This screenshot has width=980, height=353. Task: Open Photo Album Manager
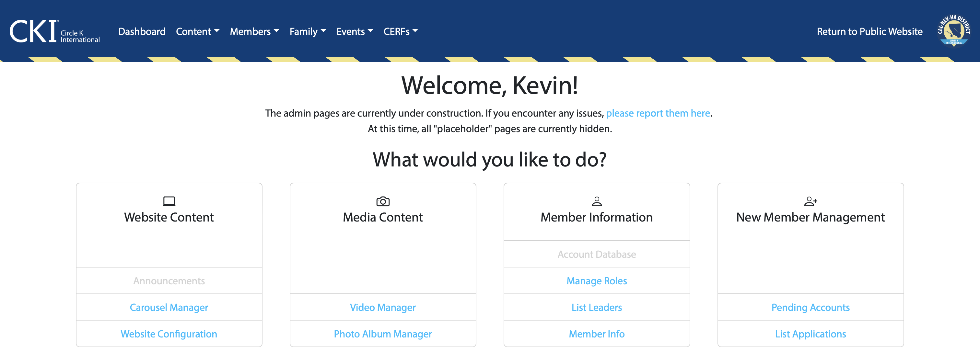(383, 334)
